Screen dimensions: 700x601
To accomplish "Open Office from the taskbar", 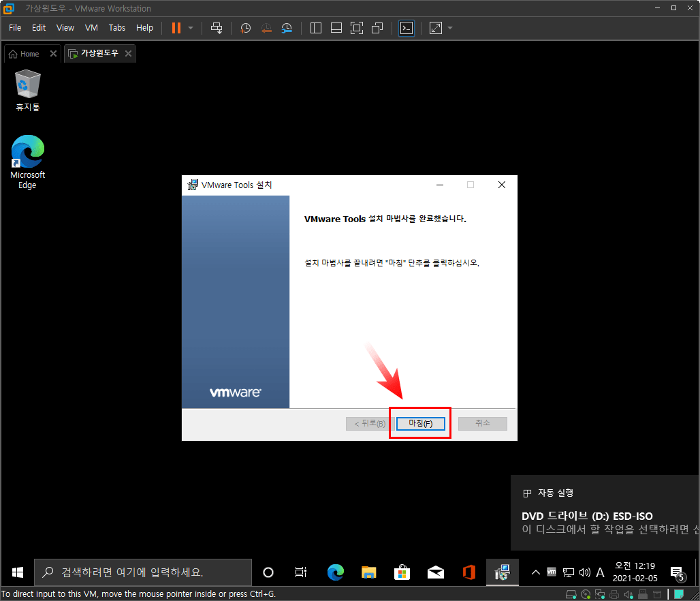I will pyautogui.click(x=468, y=572).
